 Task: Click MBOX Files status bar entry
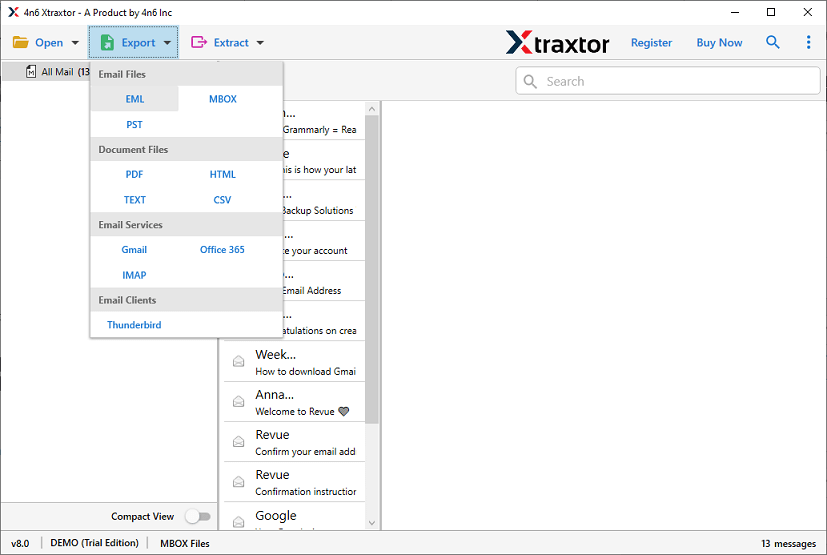click(x=185, y=543)
